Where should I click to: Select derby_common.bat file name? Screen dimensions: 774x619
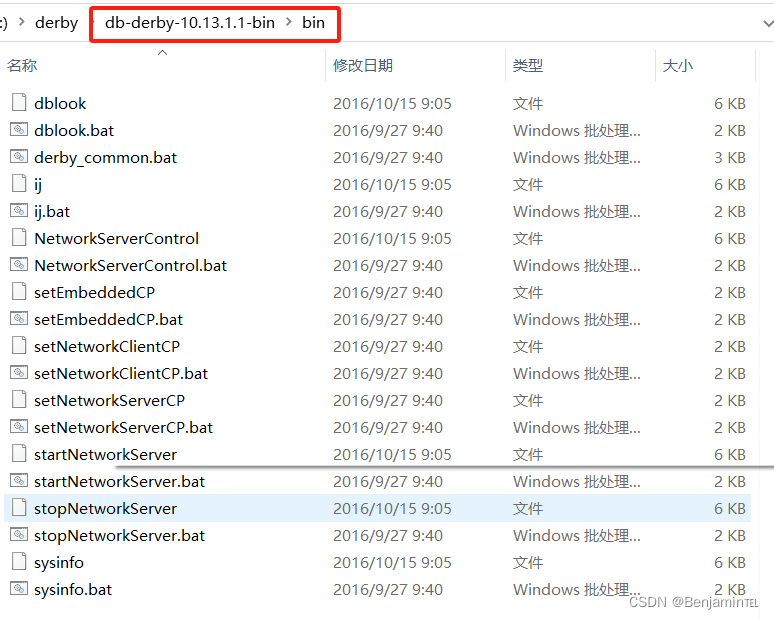click(x=106, y=158)
